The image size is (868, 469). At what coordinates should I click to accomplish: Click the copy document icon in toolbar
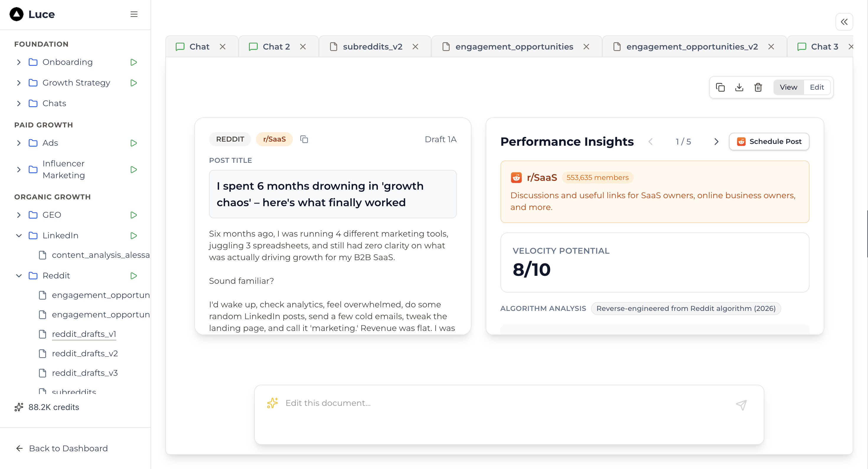pyautogui.click(x=720, y=87)
